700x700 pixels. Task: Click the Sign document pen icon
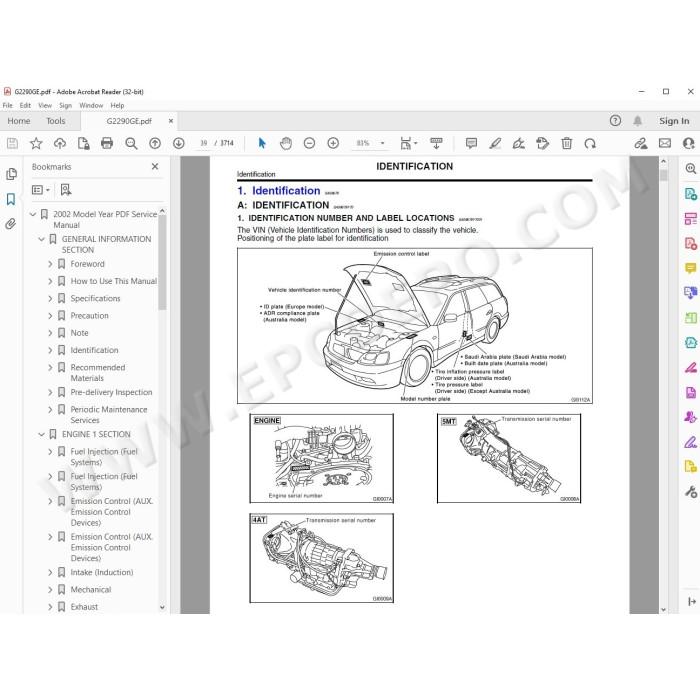click(x=519, y=143)
